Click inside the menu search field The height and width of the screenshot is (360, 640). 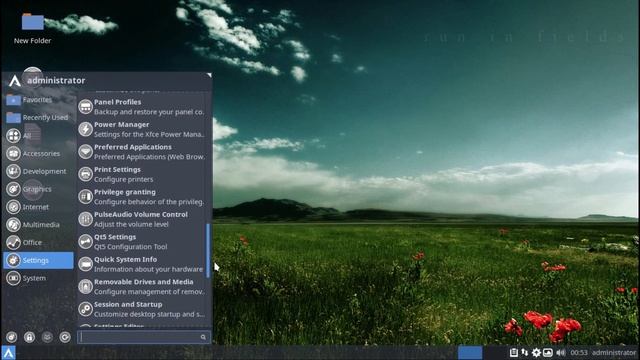coord(144,337)
